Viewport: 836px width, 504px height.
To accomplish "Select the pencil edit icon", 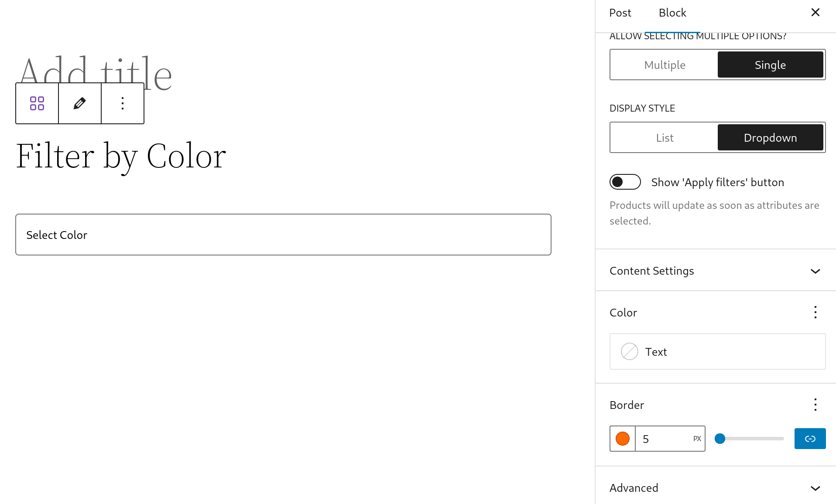I will (x=79, y=103).
